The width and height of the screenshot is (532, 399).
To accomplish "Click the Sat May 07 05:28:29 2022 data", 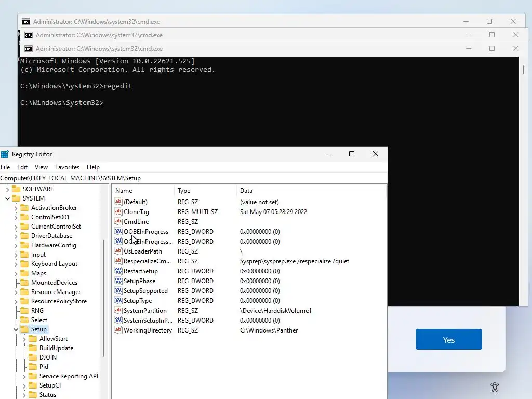I will pyautogui.click(x=273, y=212).
